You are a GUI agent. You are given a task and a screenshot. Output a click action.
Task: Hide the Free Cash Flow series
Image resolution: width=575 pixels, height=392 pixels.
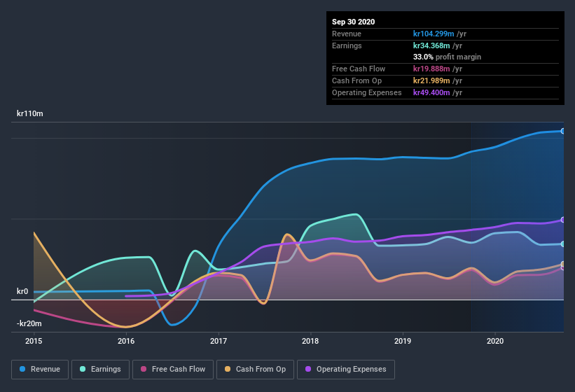point(172,369)
